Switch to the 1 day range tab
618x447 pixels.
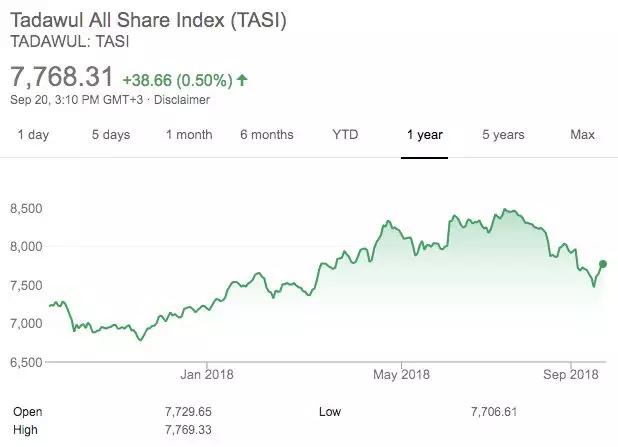click(x=33, y=135)
